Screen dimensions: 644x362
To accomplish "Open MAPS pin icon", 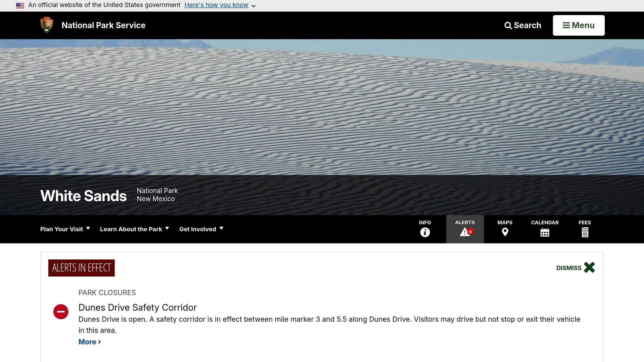I will click(505, 229).
